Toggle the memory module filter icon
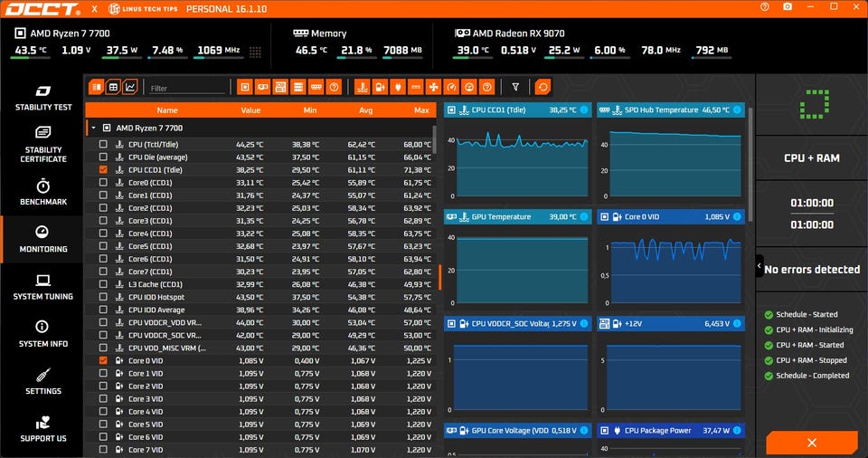 click(316, 87)
